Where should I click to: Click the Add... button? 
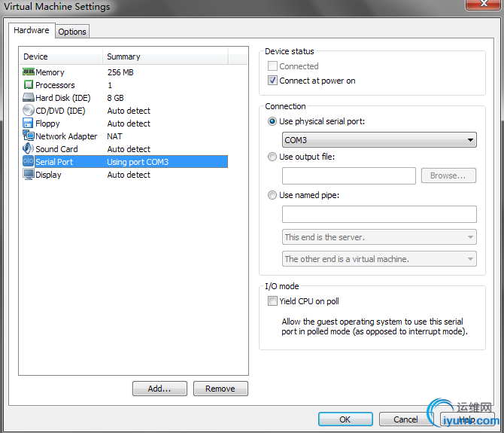(159, 389)
